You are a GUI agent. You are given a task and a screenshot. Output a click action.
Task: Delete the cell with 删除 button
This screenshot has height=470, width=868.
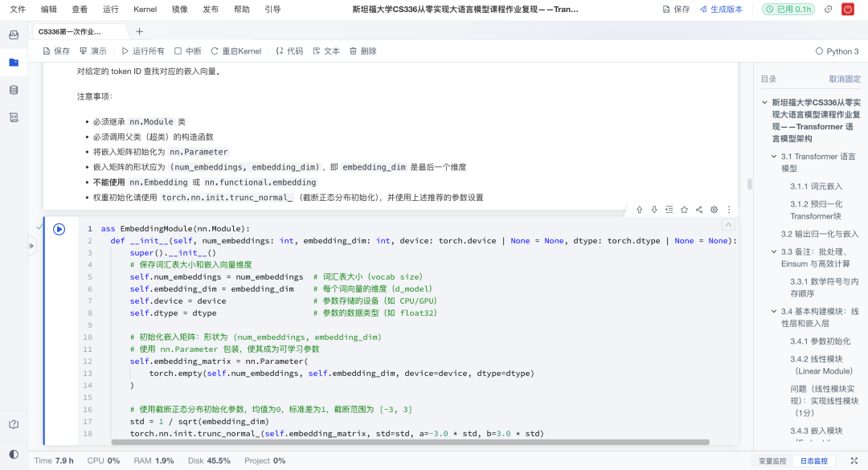[x=363, y=51]
